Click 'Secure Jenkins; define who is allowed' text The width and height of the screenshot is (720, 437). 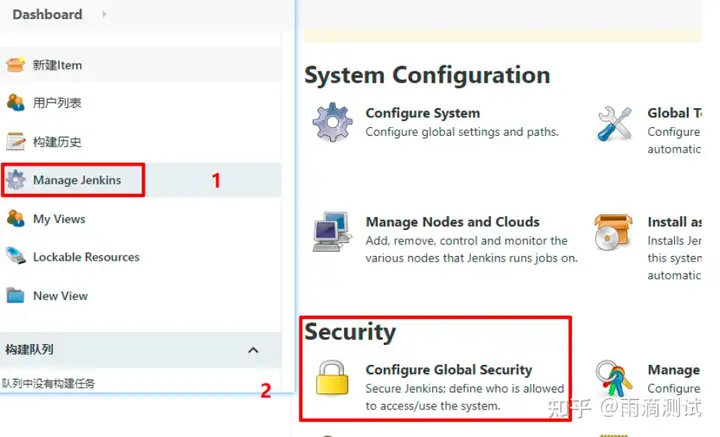point(465,388)
